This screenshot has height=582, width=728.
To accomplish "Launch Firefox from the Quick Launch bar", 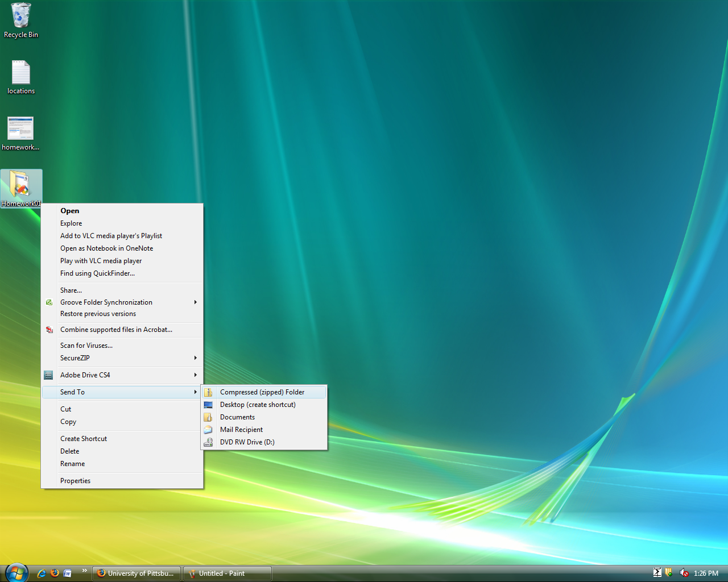I will click(55, 573).
